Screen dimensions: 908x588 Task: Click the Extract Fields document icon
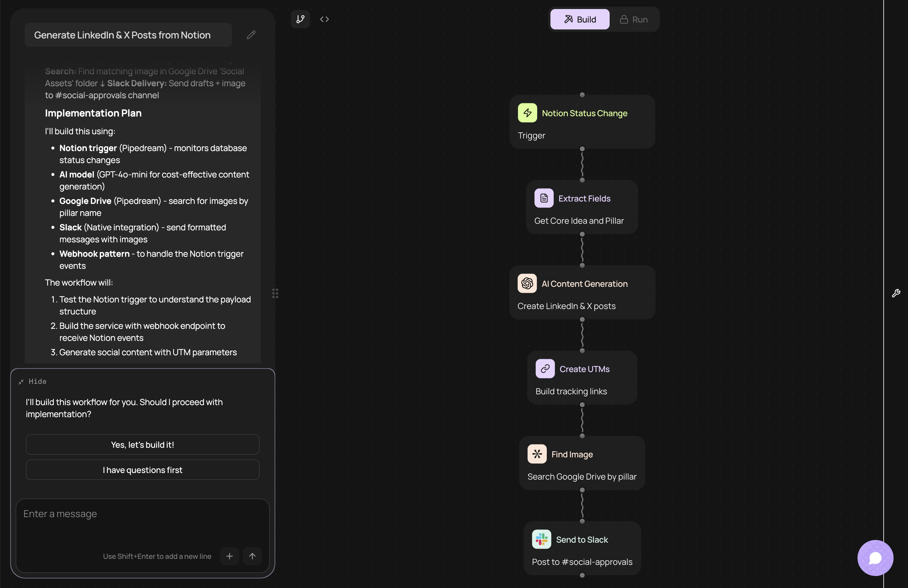click(544, 198)
